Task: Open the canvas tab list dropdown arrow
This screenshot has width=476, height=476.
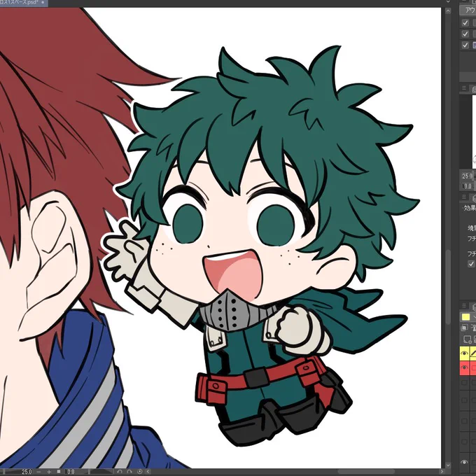Action: pyautogui.click(x=448, y=2)
